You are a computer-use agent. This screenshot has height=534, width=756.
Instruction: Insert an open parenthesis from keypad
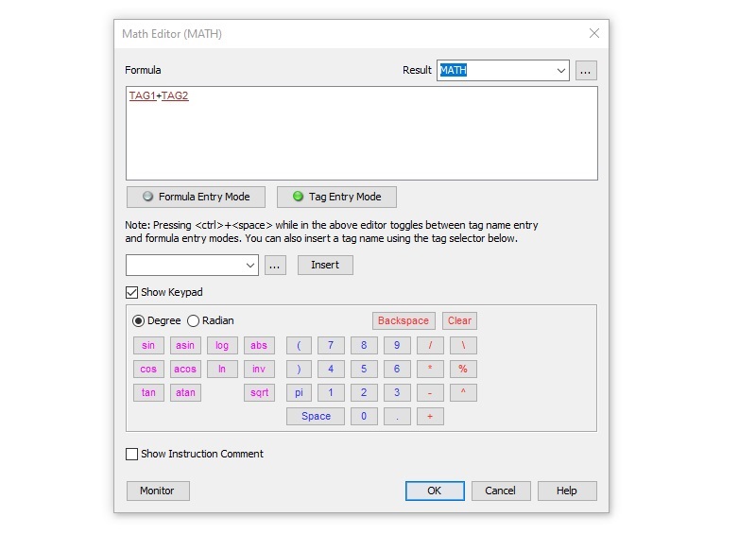(x=299, y=345)
